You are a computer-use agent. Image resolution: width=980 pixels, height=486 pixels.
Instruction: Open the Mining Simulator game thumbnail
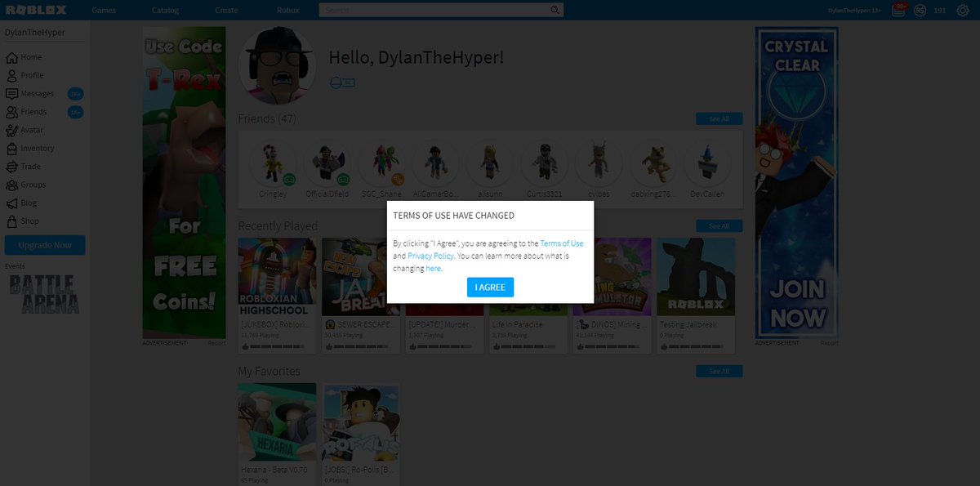tap(612, 277)
